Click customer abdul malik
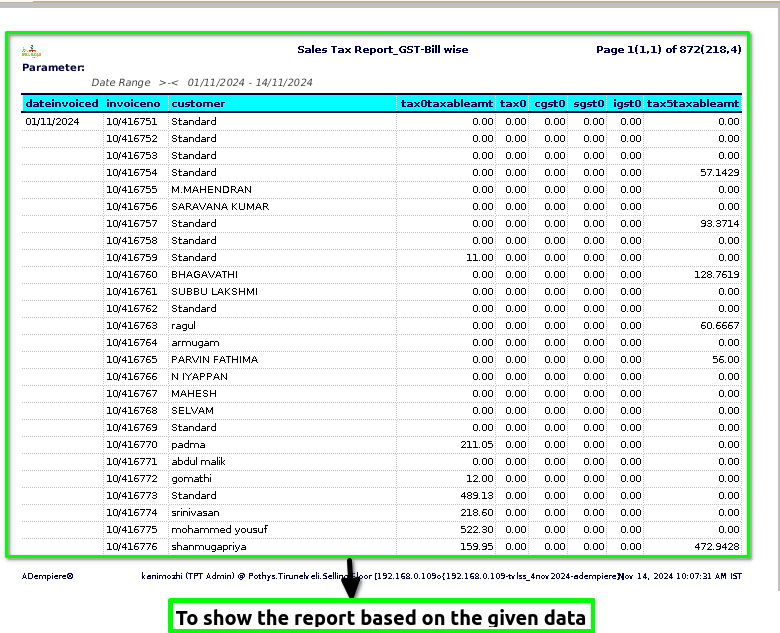Screen dimensions: 780x633 click(x=198, y=461)
